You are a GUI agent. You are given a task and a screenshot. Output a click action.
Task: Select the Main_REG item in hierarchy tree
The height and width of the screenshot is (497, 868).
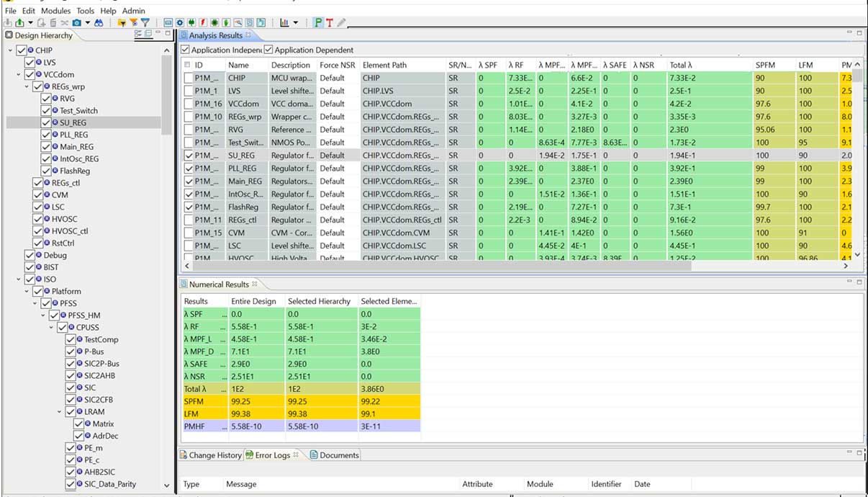click(x=77, y=147)
